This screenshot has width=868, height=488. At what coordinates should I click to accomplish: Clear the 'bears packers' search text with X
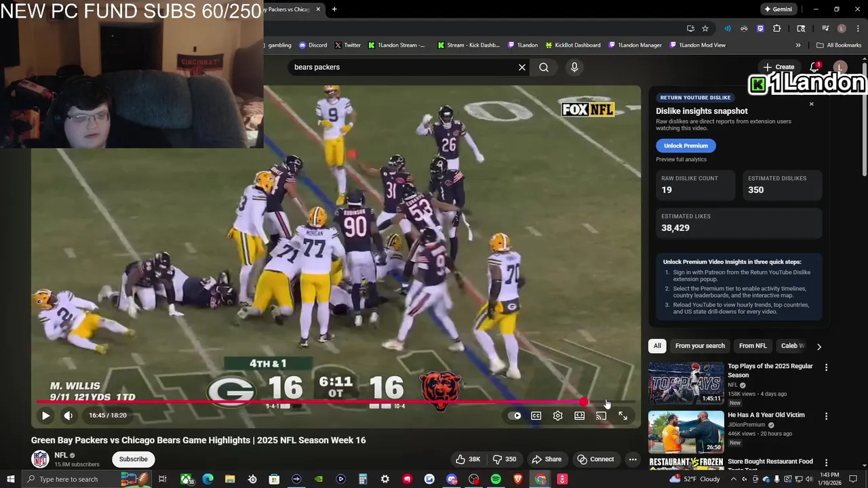[522, 67]
